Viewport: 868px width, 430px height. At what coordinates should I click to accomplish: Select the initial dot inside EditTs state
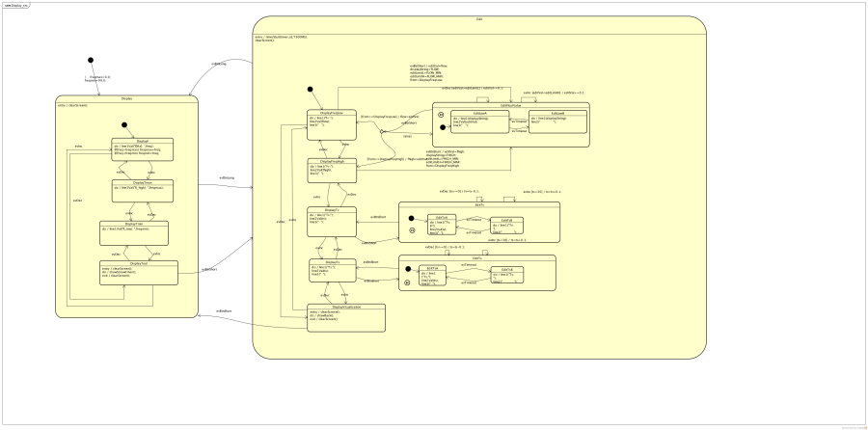[407, 270]
